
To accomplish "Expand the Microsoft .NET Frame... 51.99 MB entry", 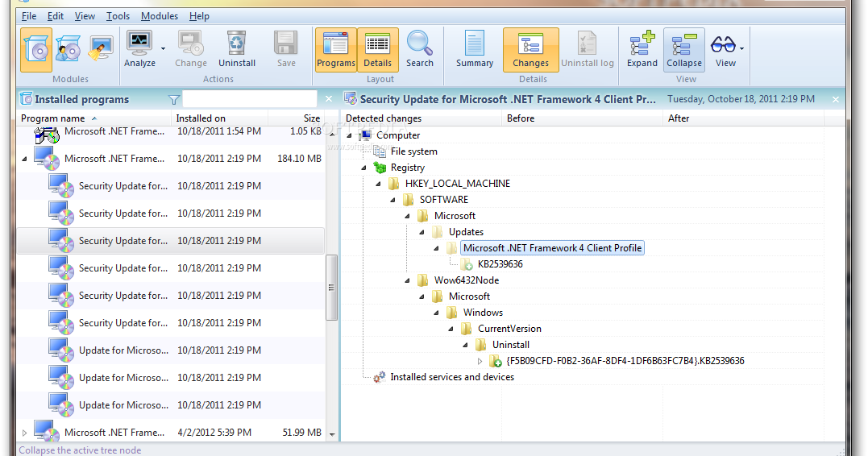I will pyautogui.click(x=24, y=433).
